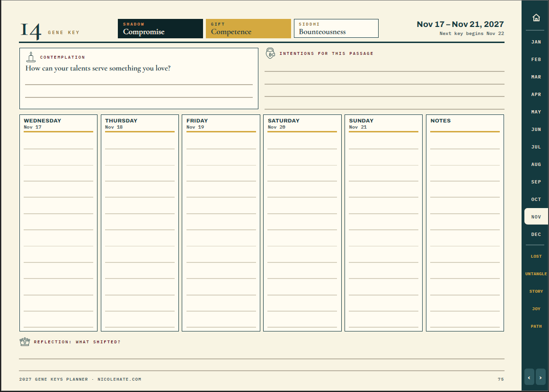Select the active NOV tab
Viewport: 549px width, 392px height.
point(536,217)
